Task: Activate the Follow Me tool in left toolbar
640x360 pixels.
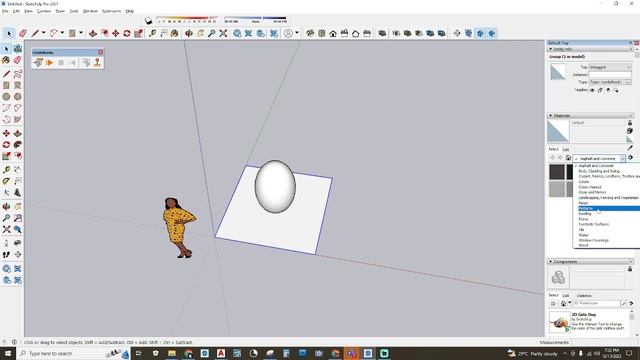Action: pos(18,145)
